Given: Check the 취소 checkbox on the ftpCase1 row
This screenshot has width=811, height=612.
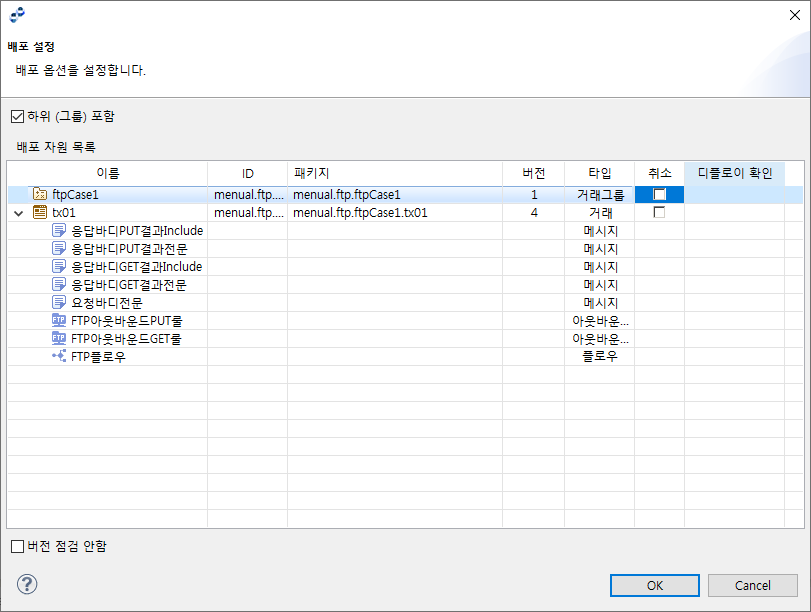Looking at the screenshot, I should click(659, 194).
